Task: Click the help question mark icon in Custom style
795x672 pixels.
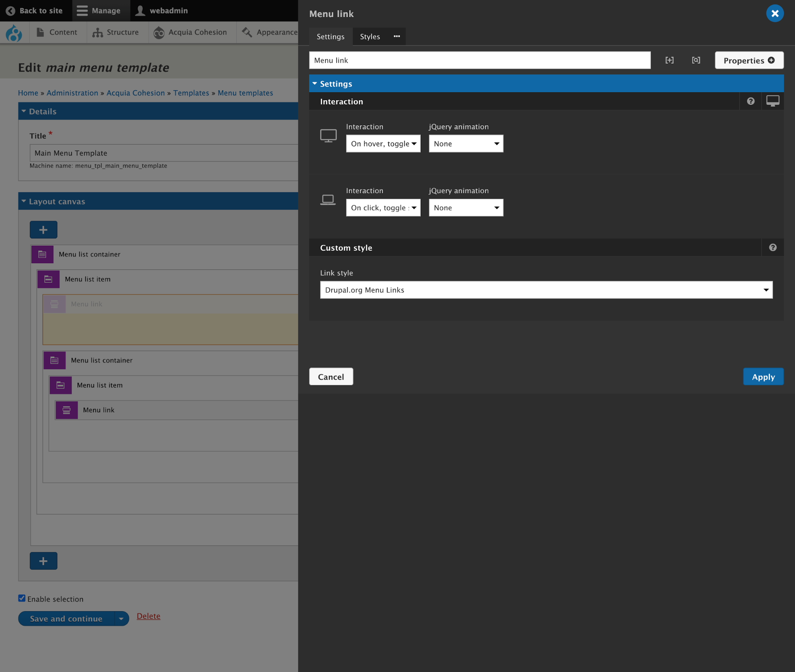Action: pos(773,247)
